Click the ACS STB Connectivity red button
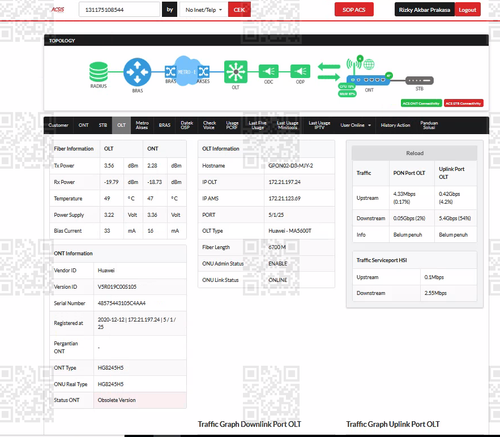The width and height of the screenshot is (500, 437). 463,103
